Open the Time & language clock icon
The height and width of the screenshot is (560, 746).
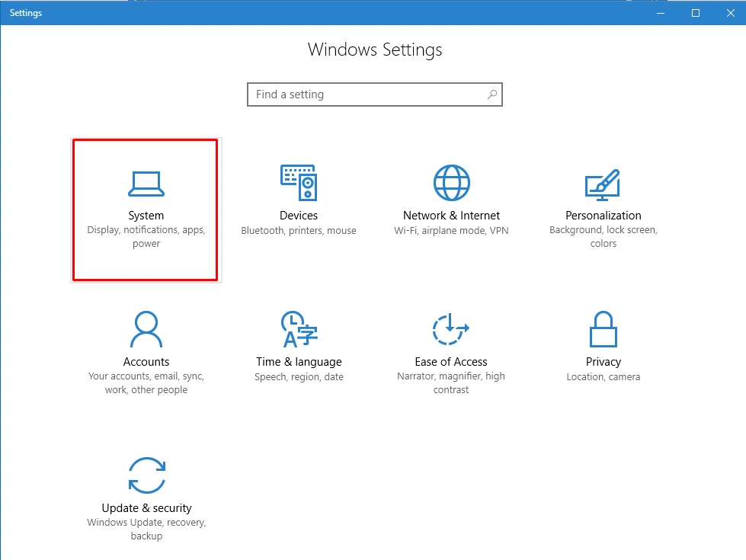click(299, 329)
